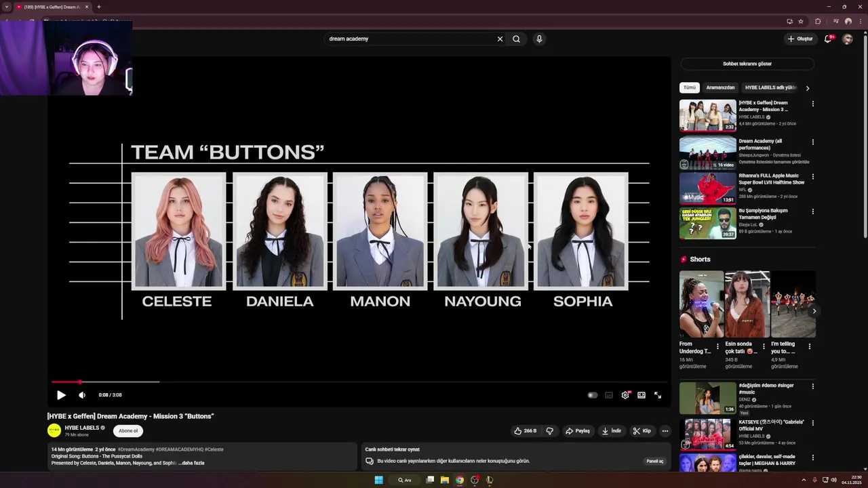Dislike the video
The height and width of the screenshot is (488, 868).
550,431
